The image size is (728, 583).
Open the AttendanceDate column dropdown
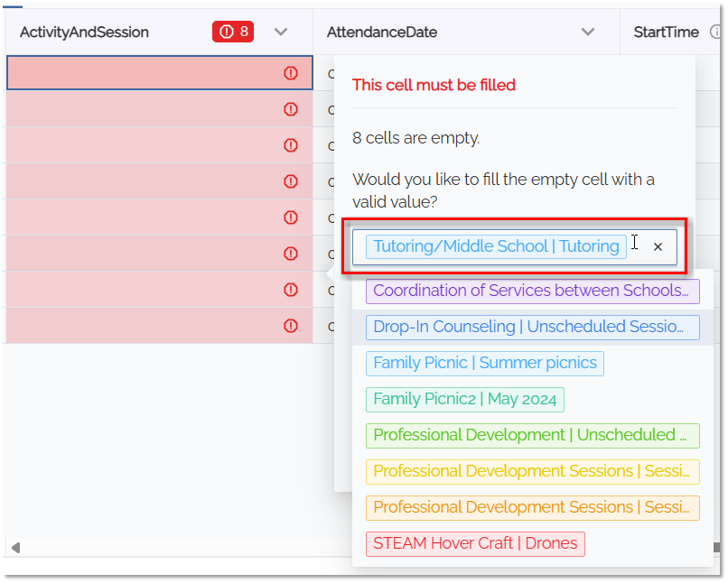point(588,32)
